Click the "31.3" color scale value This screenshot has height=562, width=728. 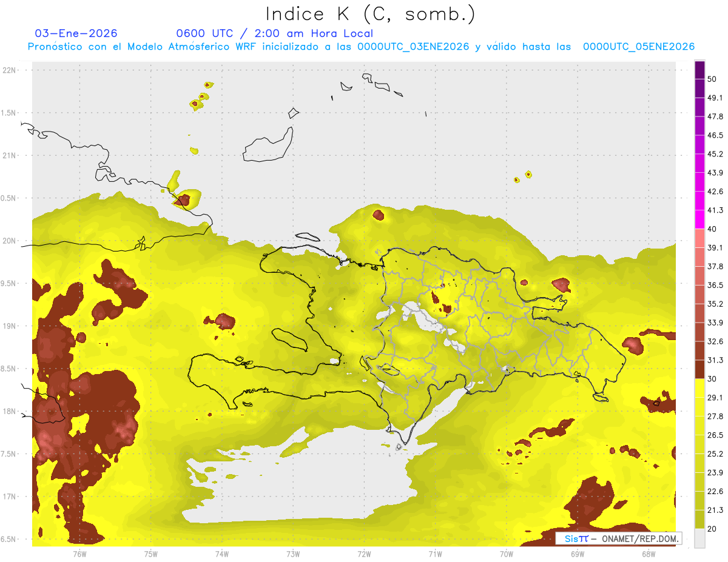pos(716,360)
